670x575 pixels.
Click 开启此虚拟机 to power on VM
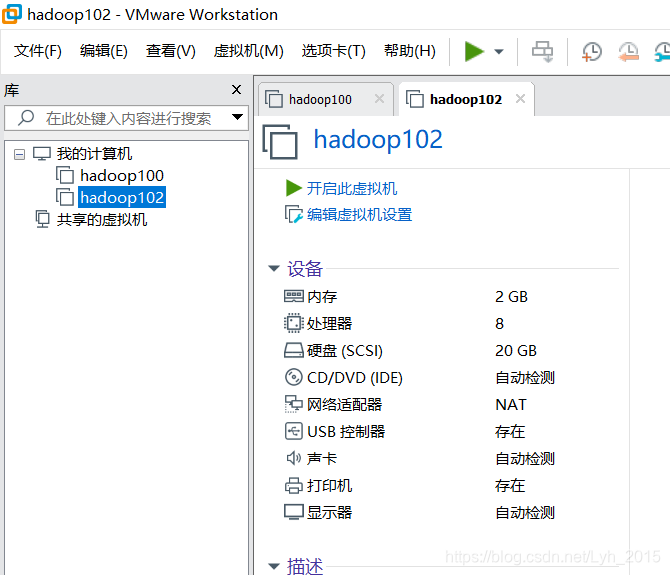tap(352, 188)
